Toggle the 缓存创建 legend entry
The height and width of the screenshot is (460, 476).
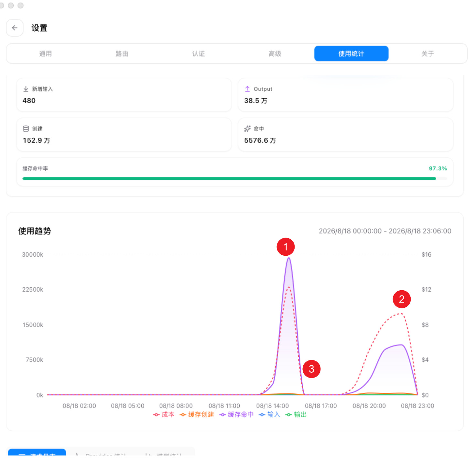pyautogui.click(x=197, y=414)
